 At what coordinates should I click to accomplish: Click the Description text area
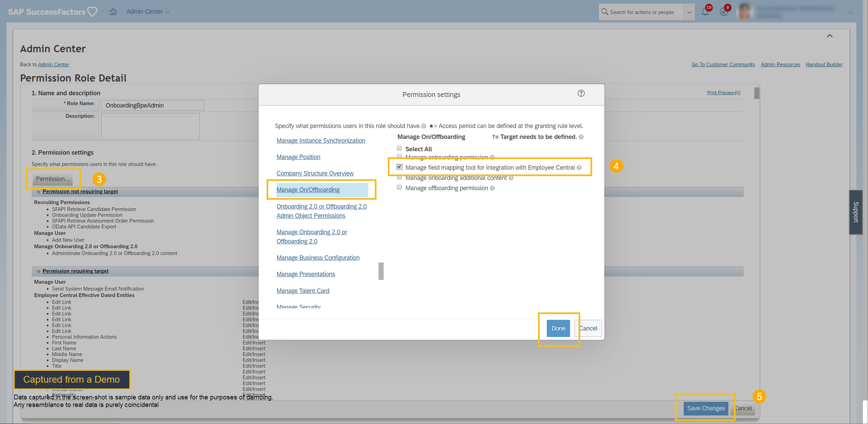coord(150,126)
